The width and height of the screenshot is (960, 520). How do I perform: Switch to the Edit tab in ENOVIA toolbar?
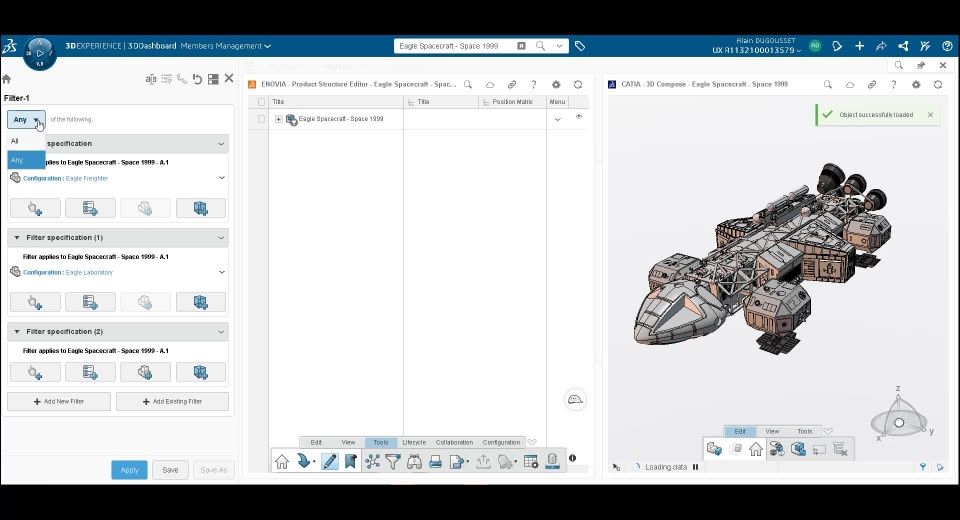[316, 442]
